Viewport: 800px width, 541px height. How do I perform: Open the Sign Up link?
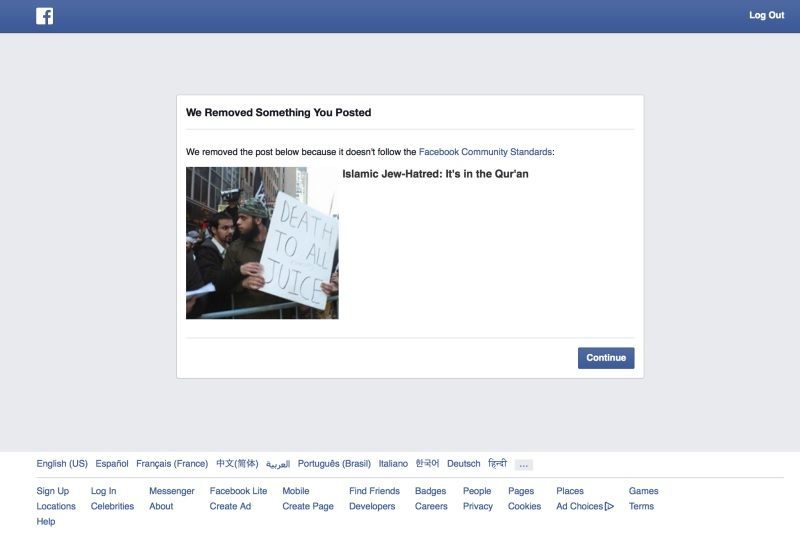pos(53,491)
